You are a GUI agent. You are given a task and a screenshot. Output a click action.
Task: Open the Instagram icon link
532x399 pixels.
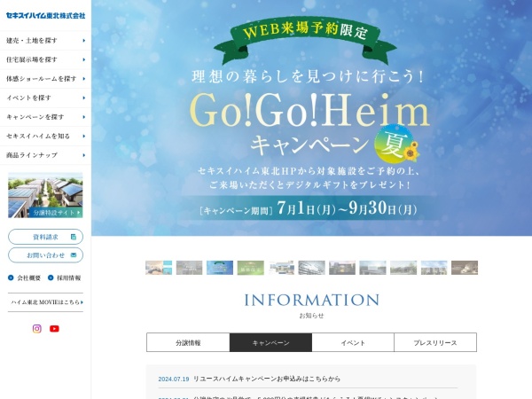[x=37, y=328]
